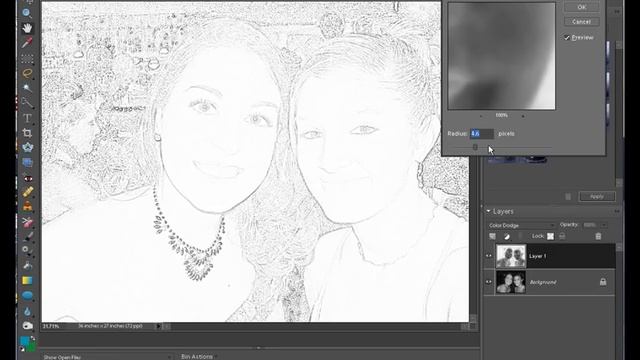Select the Sponge tool
The height and width of the screenshot is (360, 640).
click(27, 326)
